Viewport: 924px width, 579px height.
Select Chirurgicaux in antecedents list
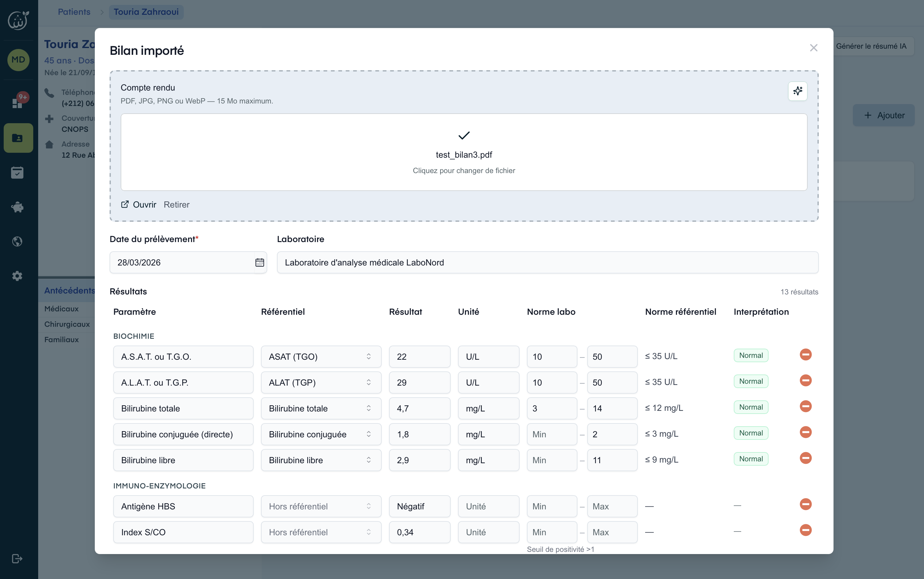pyautogui.click(x=67, y=324)
